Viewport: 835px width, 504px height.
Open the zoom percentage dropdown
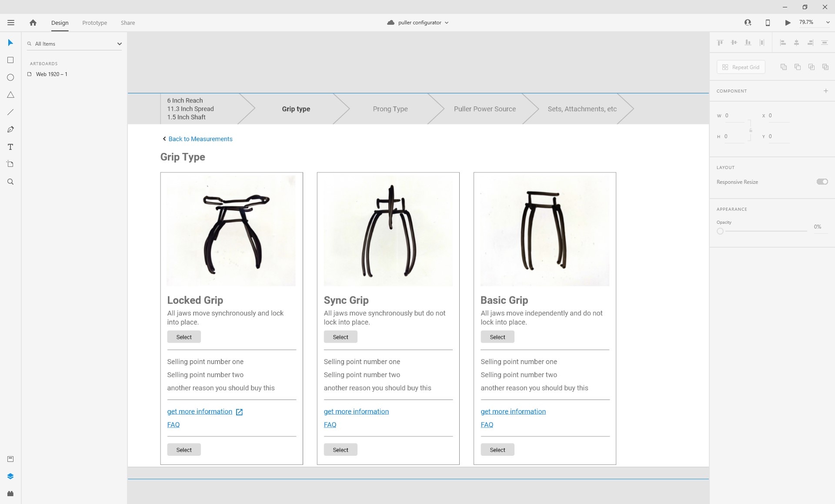pos(828,23)
